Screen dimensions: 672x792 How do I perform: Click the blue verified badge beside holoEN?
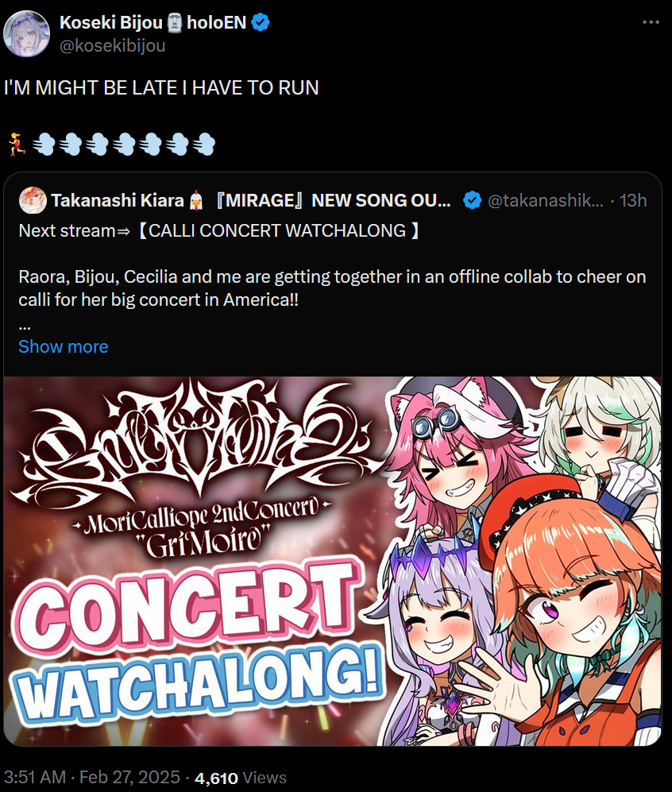coord(261,23)
